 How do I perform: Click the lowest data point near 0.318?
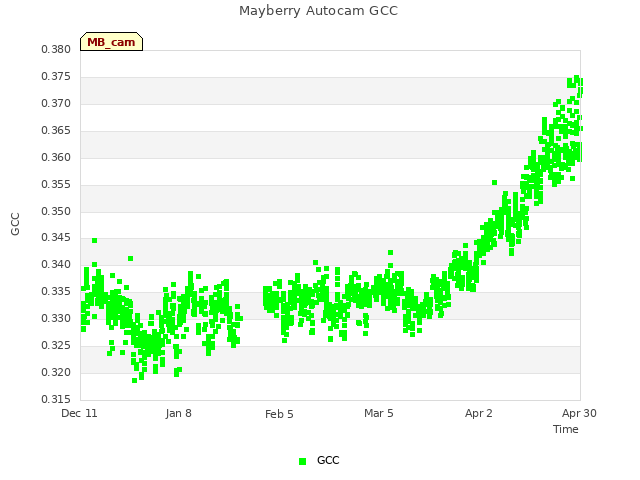point(134,380)
